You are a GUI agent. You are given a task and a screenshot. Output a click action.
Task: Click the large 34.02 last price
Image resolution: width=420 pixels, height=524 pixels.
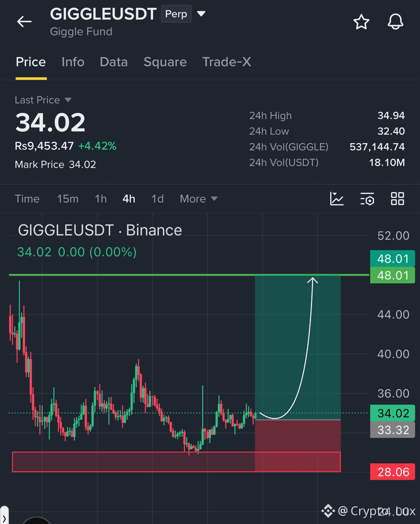tap(50, 122)
